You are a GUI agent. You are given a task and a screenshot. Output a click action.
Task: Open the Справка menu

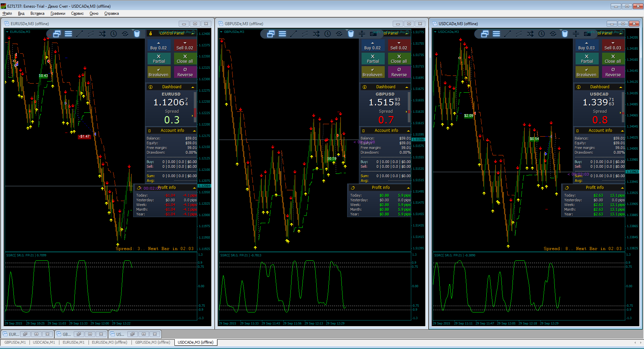[112, 13]
